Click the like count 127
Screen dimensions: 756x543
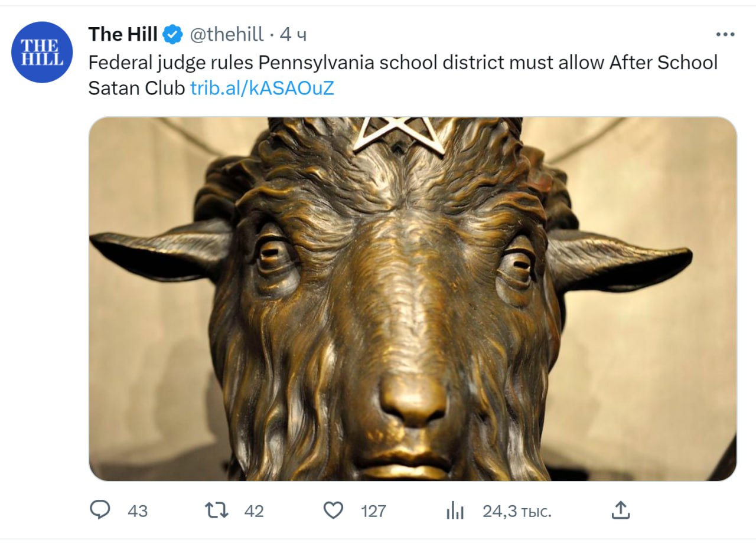pyautogui.click(x=373, y=511)
